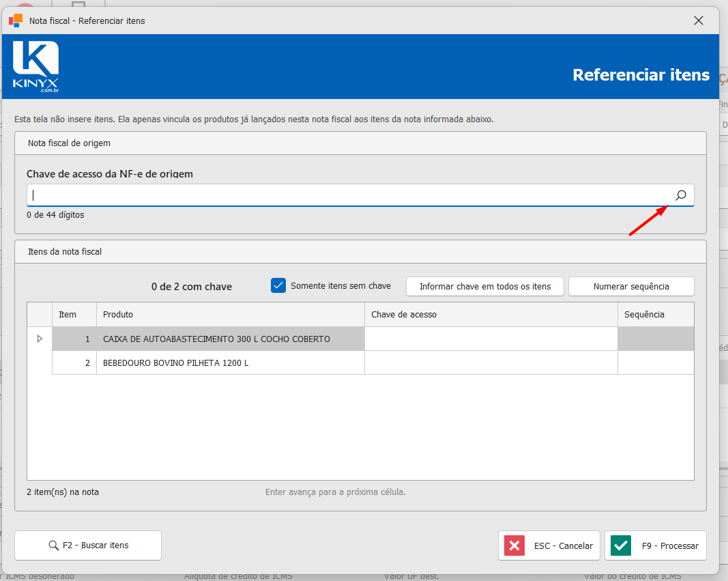Viewport: 728px width, 581px height.
Task: Click the '0 de 44 dígitos' counter text
Action: pos(55,214)
